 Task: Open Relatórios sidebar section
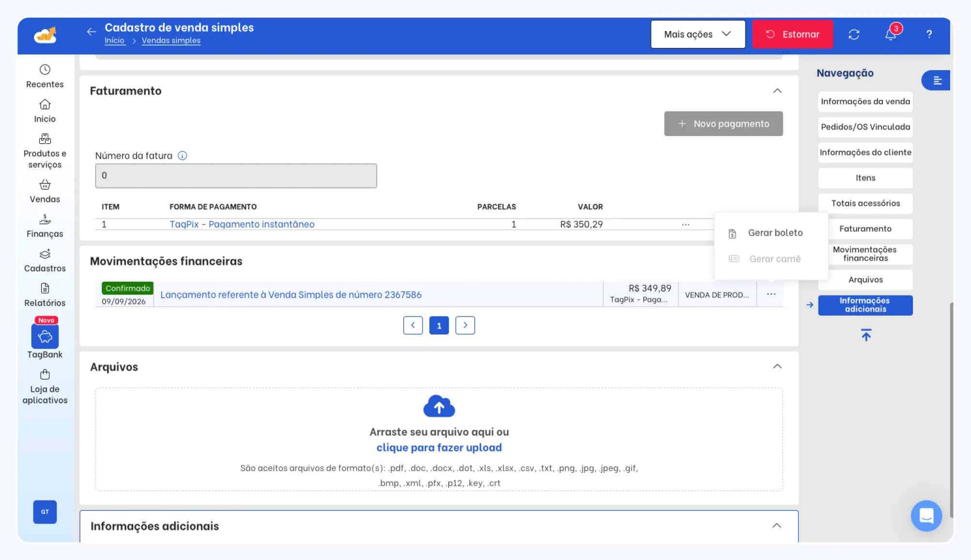point(45,295)
